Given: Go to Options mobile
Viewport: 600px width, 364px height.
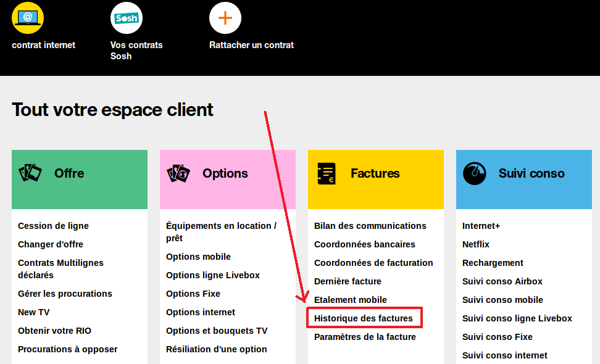Looking at the screenshot, I should [198, 257].
